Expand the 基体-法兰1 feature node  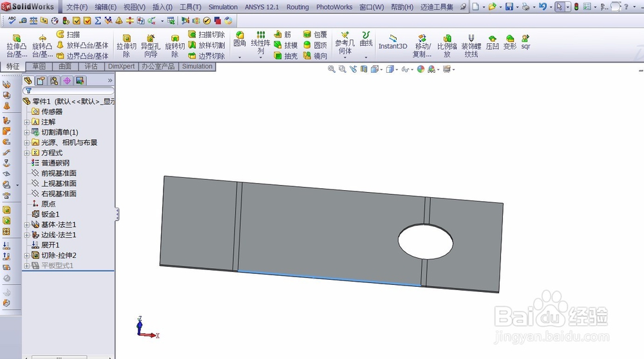click(x=26, y=225)
